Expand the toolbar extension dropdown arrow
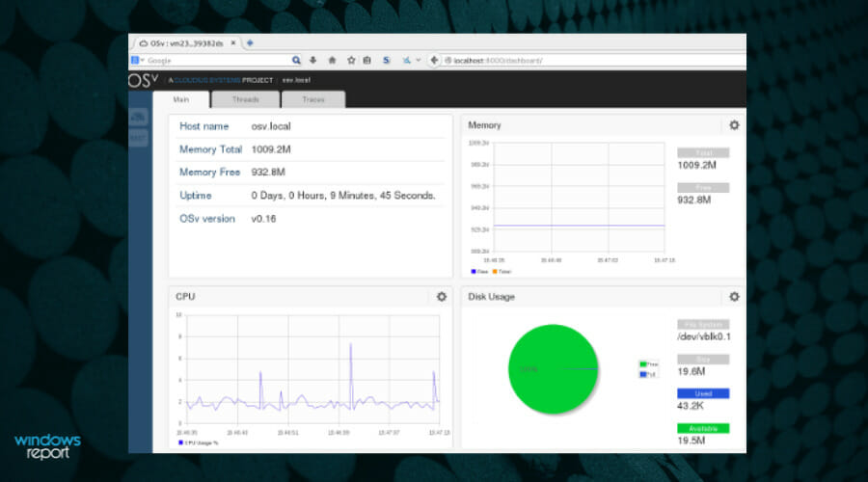868x482 pixels. (418, 60)
